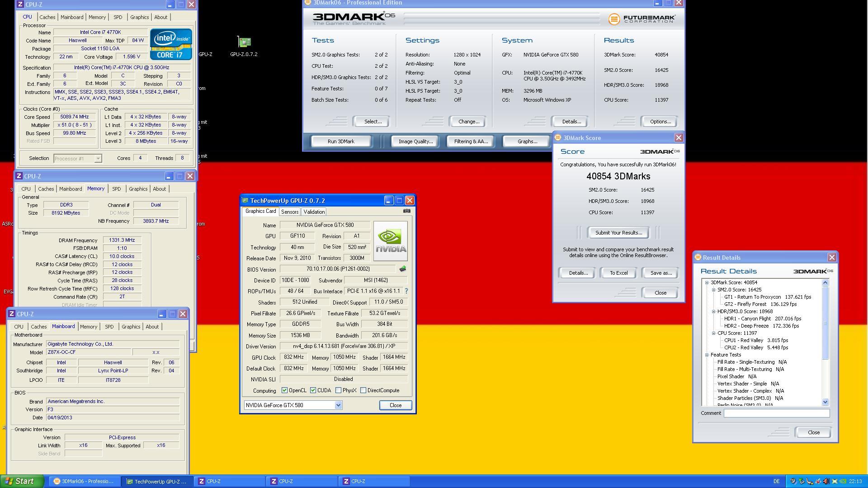Image resolution: width=868 pixels, height=488 pixels.
Task: Select CPU2 - Red Valley row
Action: tap(756, 347)
